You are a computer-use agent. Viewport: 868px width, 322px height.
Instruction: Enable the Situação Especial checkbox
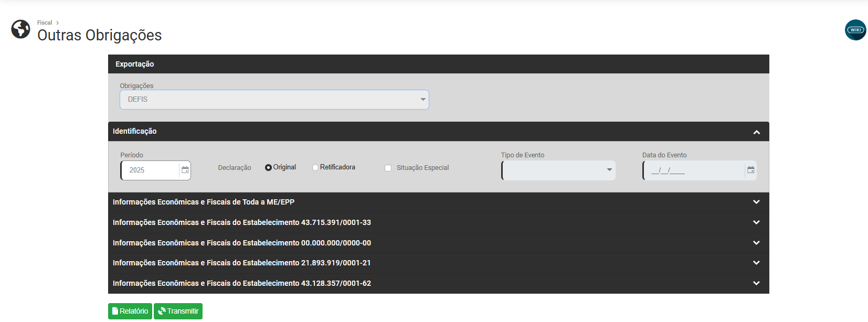[x=388, y=168]
